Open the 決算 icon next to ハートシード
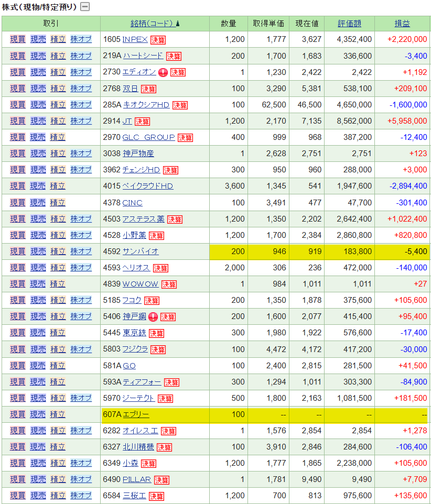 click(x=174, y=56)
